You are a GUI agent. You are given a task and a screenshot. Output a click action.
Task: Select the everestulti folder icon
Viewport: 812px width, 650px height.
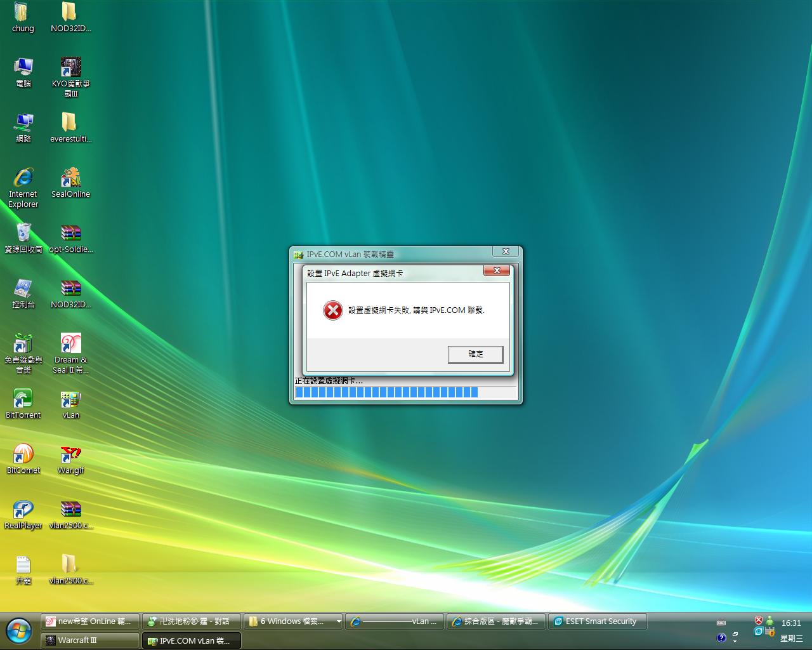(70, 128)
